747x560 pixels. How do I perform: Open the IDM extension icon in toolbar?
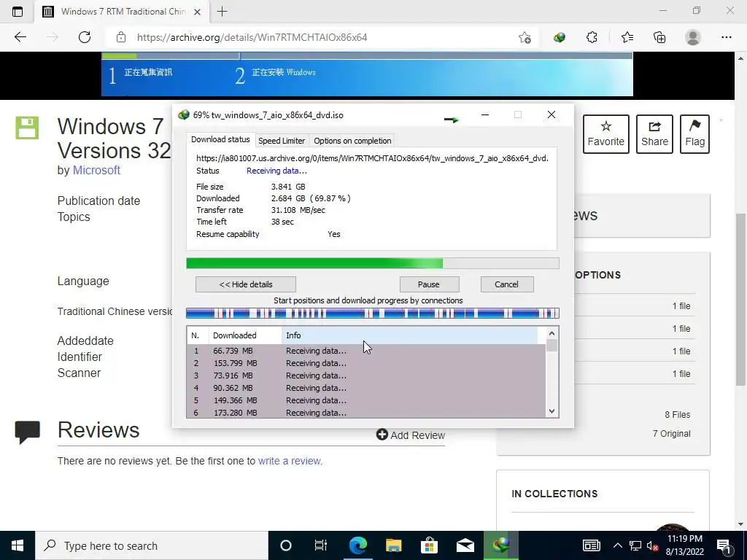(x=560, y=37)
